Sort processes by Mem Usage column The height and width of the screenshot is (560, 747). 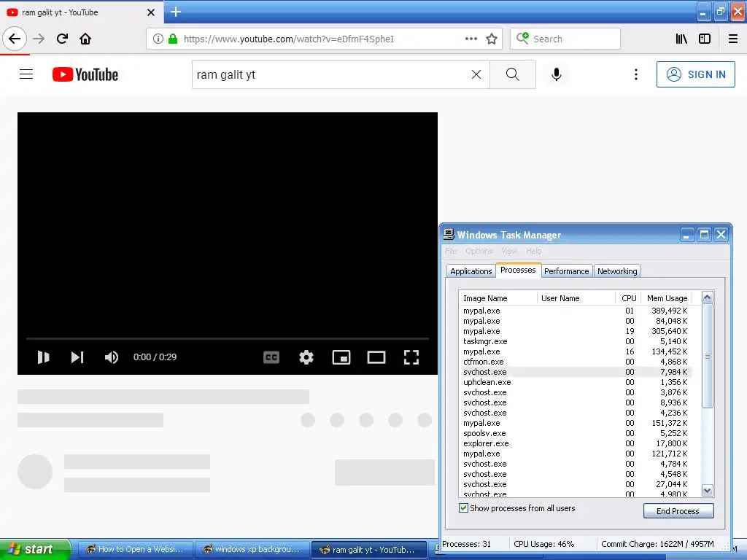[x=667, y=298]
